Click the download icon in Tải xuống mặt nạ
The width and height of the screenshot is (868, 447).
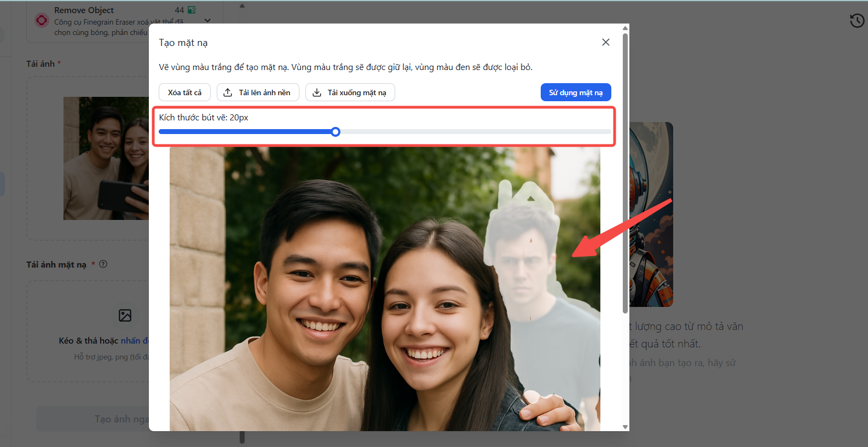pos(316,92)
